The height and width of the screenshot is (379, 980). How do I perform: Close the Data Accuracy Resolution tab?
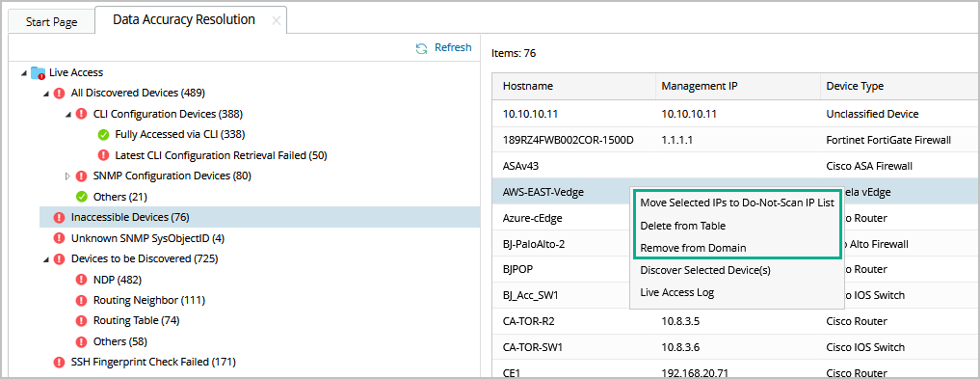pos(277,20)
